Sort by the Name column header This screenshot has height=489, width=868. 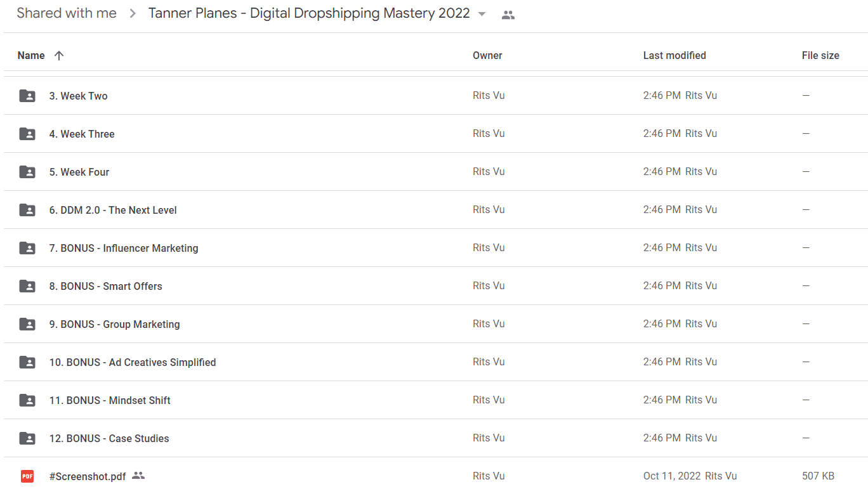pyautogui.click(x=31, y=56)
